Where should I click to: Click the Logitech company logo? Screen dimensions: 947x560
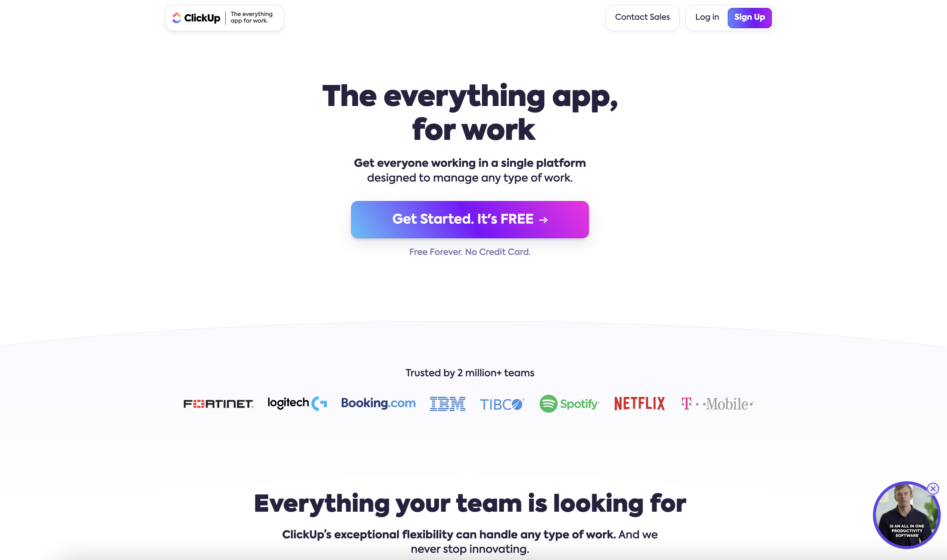pos(296,403)
